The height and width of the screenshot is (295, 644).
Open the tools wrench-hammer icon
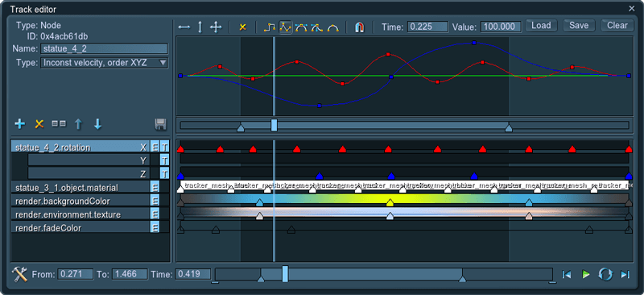tap(19, 274)
